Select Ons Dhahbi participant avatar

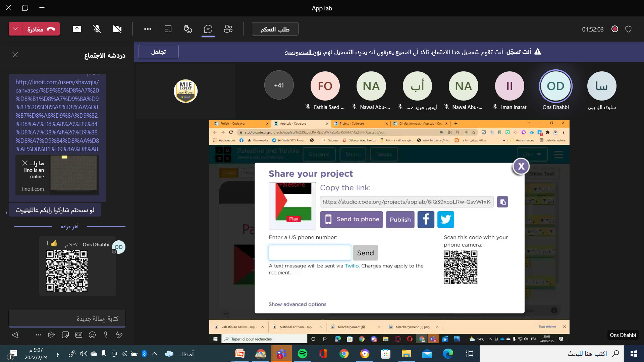click(x=555, y=86)
